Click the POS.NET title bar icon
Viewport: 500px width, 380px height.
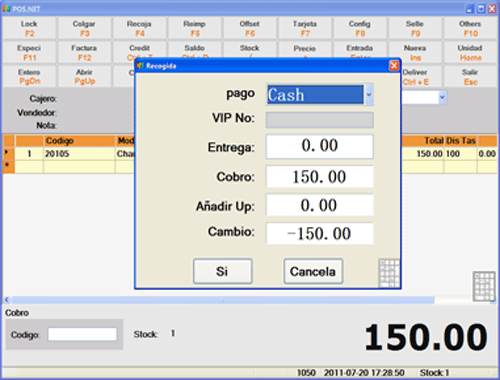pyautogui.click(x=6, y=9)
